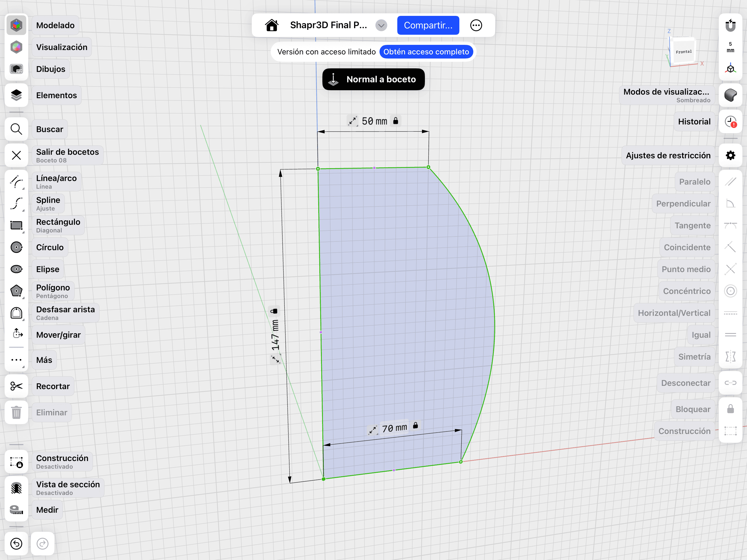This screenshot has width=747, height=560.
Task: Select the Rectángulo tool icon
Action: point(16,226)
